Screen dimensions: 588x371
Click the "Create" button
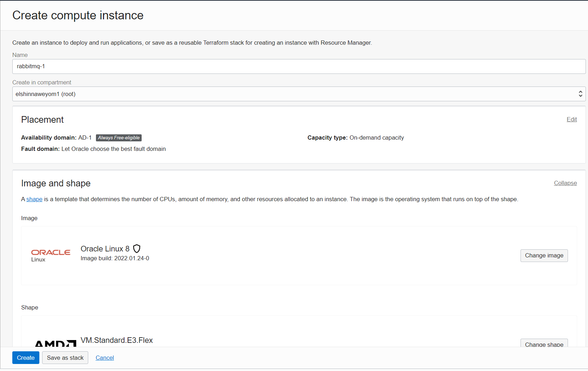[26, 357]
